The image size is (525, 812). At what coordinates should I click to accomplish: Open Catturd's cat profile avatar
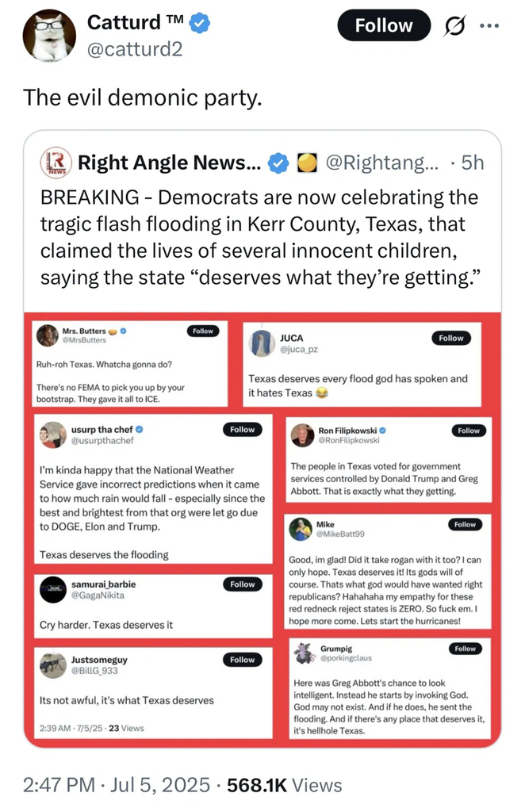pyautogui.click(x=49, y=36)
